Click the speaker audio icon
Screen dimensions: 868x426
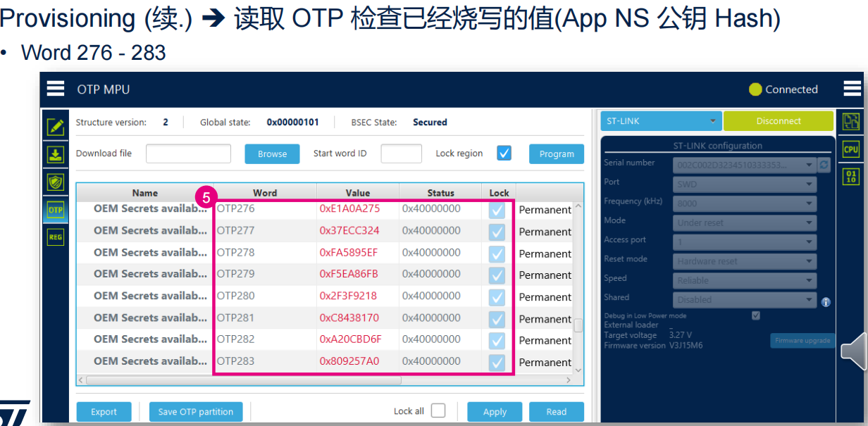(853, 351)
